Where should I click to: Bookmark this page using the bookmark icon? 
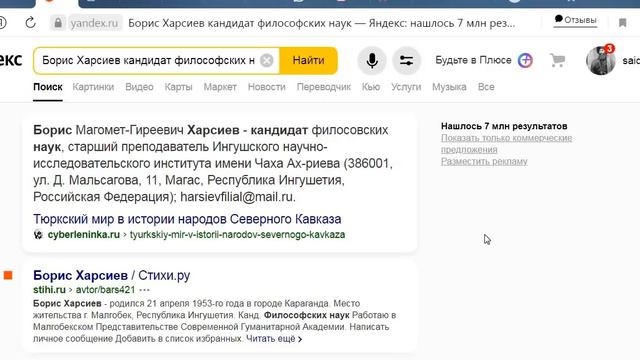tap(622, 23)
